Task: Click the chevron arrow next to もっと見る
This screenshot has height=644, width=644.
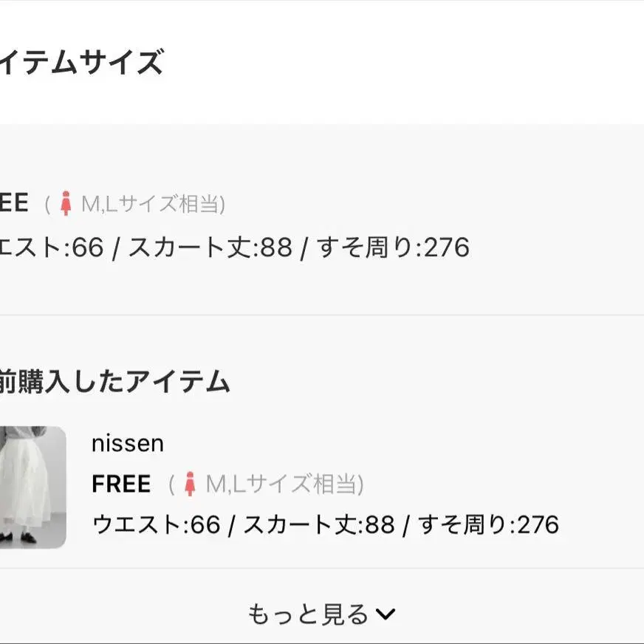Action: [x=386, y=614]
